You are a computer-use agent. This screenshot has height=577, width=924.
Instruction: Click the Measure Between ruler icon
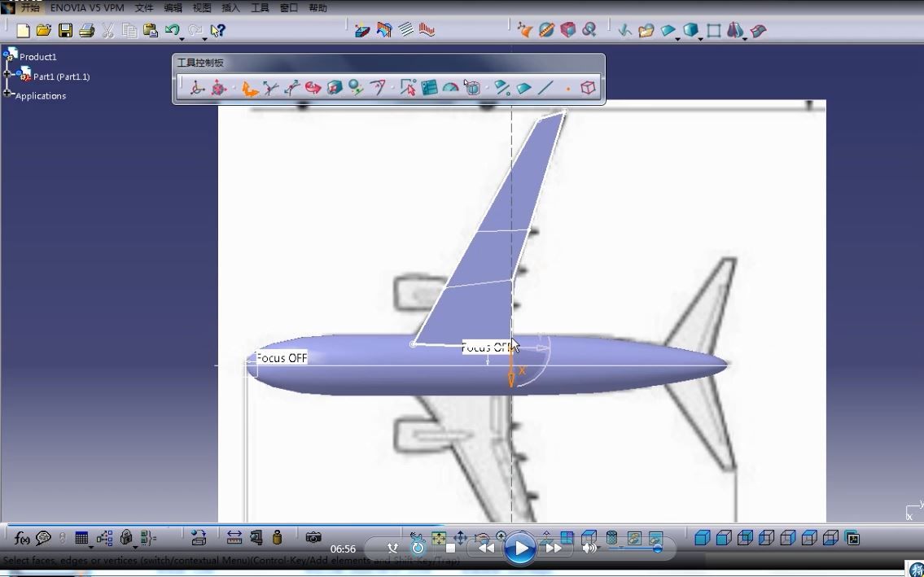(234, 537)
